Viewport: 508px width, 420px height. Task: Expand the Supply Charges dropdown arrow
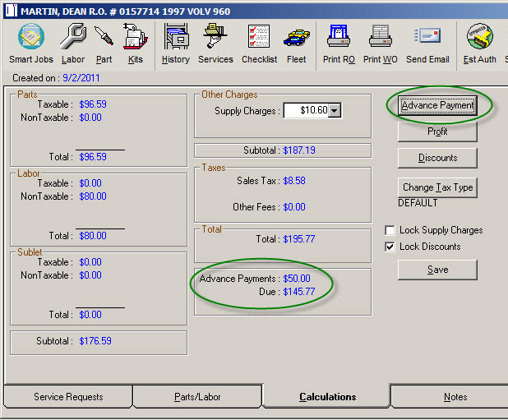click(x=334, y=111)
